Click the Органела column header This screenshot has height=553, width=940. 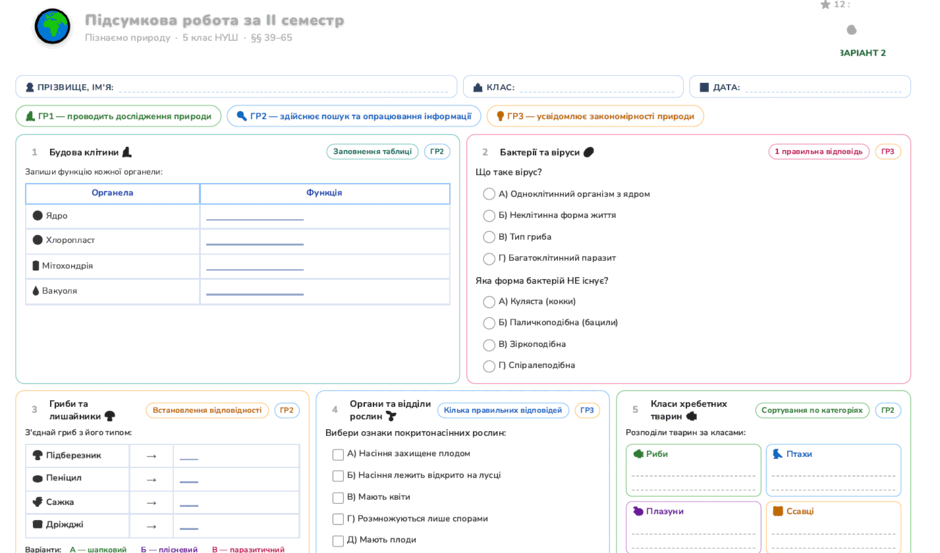point(112,193)
